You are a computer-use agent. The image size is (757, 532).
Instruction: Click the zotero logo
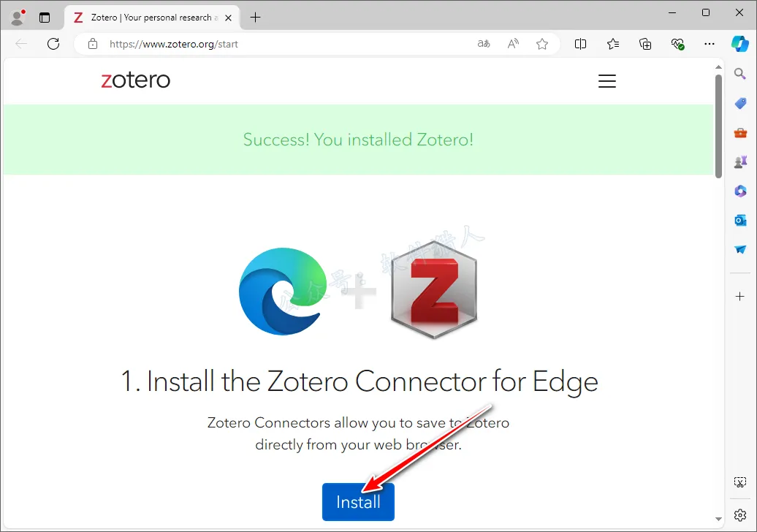pyautogui.click(x=136, y=80)
